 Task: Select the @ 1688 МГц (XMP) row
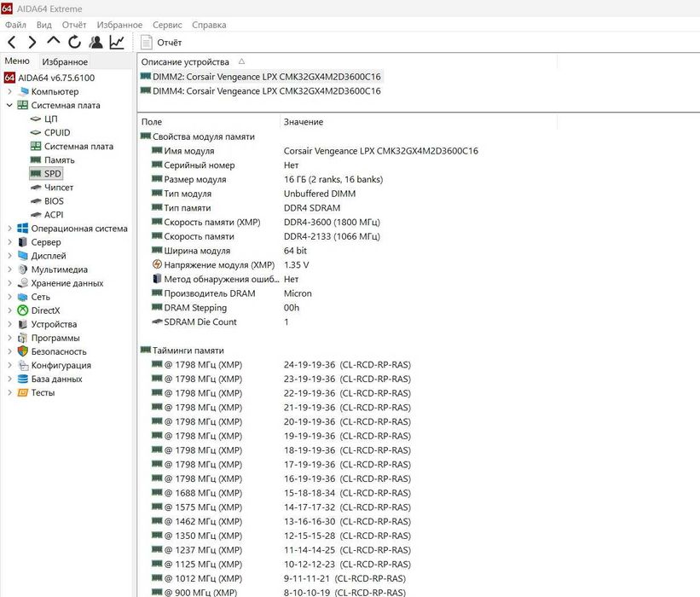(281, 493)
